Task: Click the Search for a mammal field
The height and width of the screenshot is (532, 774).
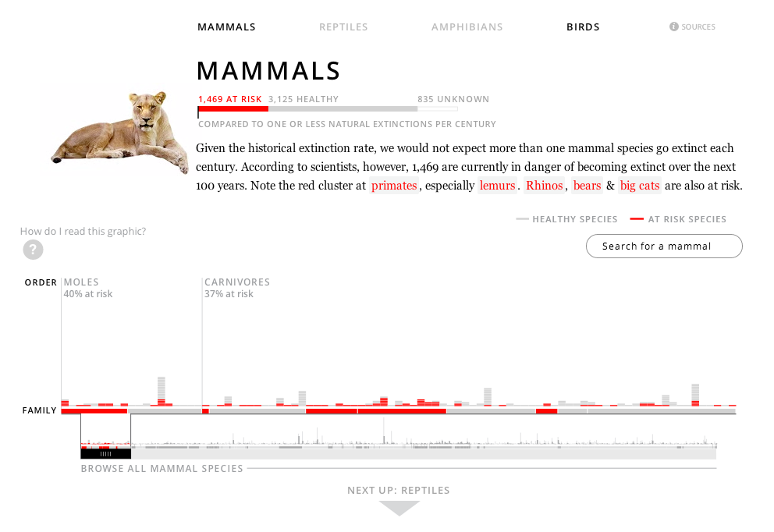Action: point(664,246)
